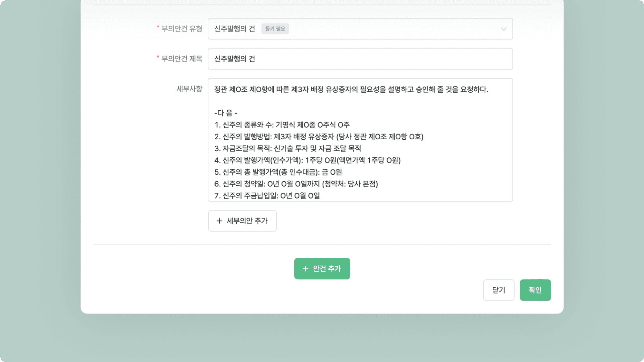644x362 pixels.
Task: Select the green 확인 confirmation icon button
Action: (535, 290)
